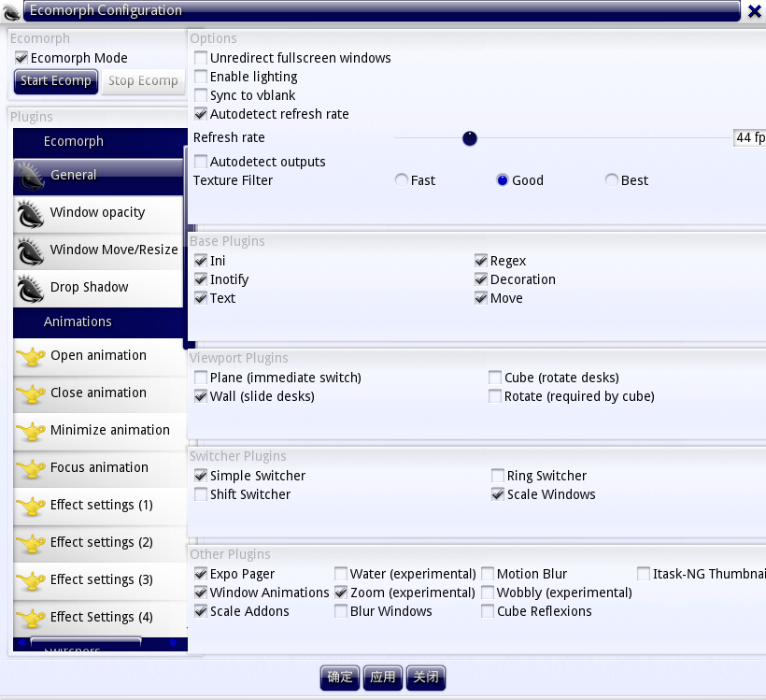Open the Window opacity page
Viewport: 766px width, 700px height.
click(x=98, y=214)
